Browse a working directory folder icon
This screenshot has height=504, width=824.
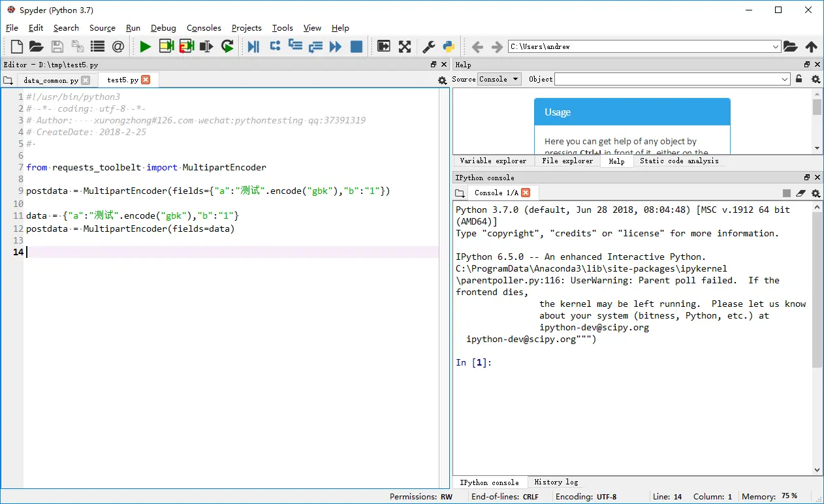click(x=791, y=46)
